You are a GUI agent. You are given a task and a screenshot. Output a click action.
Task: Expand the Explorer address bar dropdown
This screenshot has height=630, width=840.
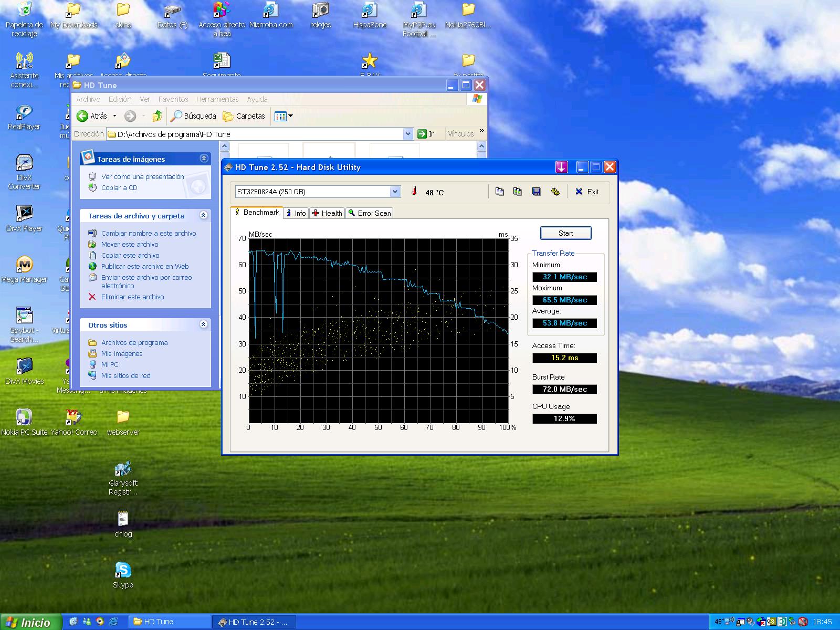tap(408, 134)
